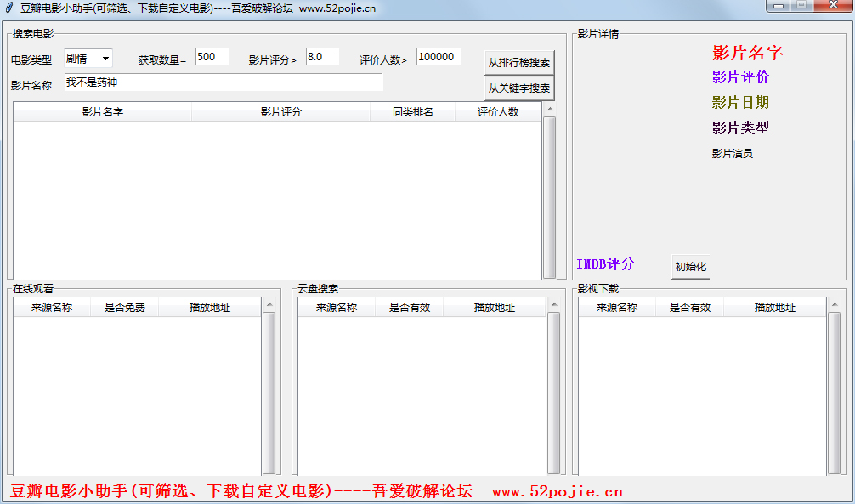
Task: Click the 获取数量 field containing 500
Action: (x=211, y=58)
